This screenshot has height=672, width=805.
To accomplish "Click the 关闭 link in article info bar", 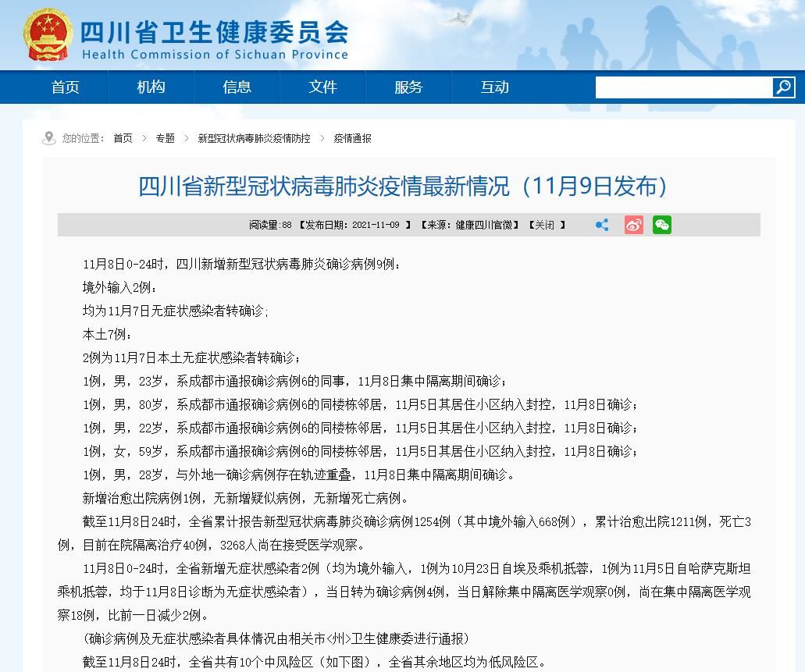I will [544, 225].
